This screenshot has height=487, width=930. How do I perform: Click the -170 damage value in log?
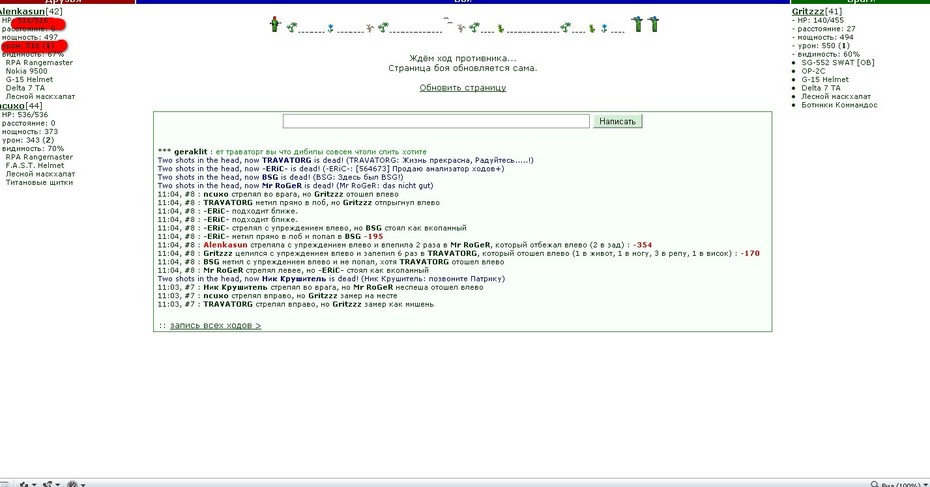[750, 253]
